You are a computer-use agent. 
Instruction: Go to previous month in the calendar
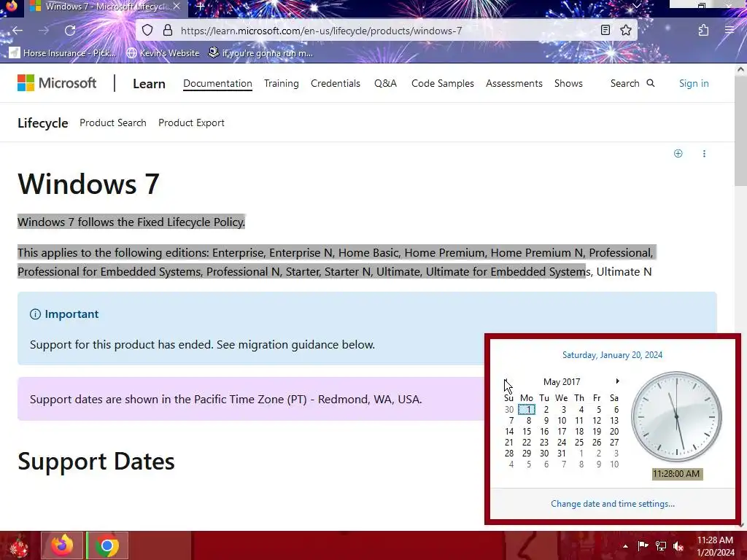click(506, 381)
